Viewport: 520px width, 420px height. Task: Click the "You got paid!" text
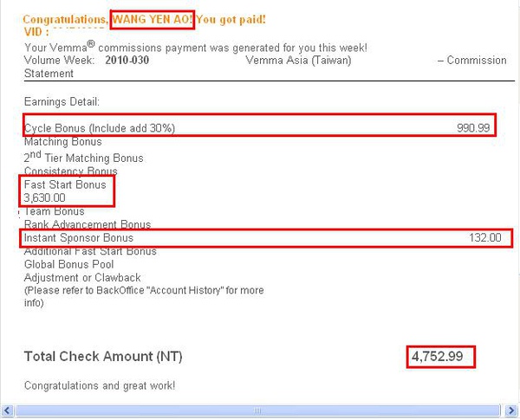[x=231, y=20]
